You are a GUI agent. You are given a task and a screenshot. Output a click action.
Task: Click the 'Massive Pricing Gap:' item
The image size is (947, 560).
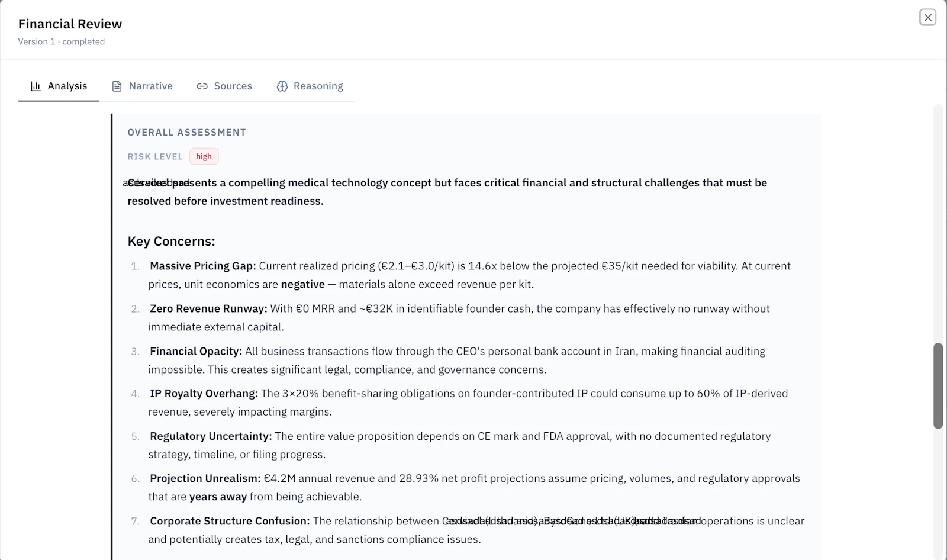click(x=203, y=266)
